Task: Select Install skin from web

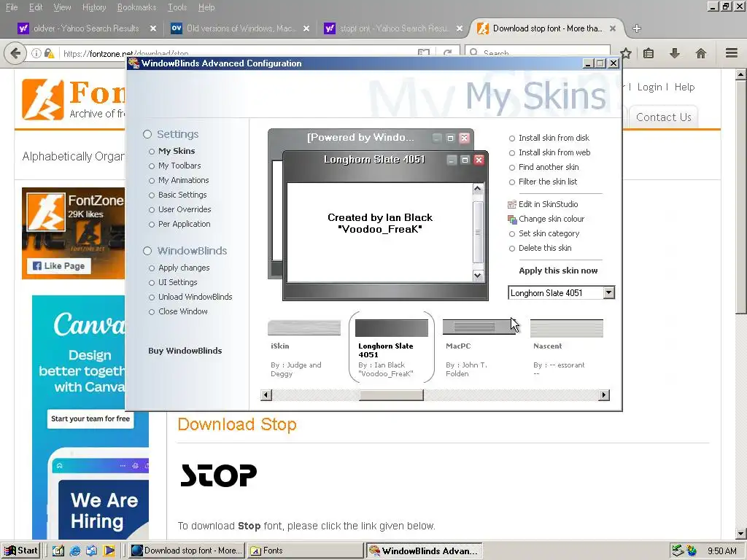Action: click(x=554, y=152)
